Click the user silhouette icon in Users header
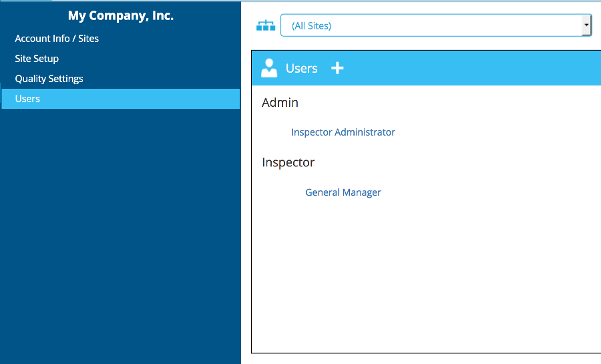The width and height of the screenshot is (601, 364). [269, 68]
